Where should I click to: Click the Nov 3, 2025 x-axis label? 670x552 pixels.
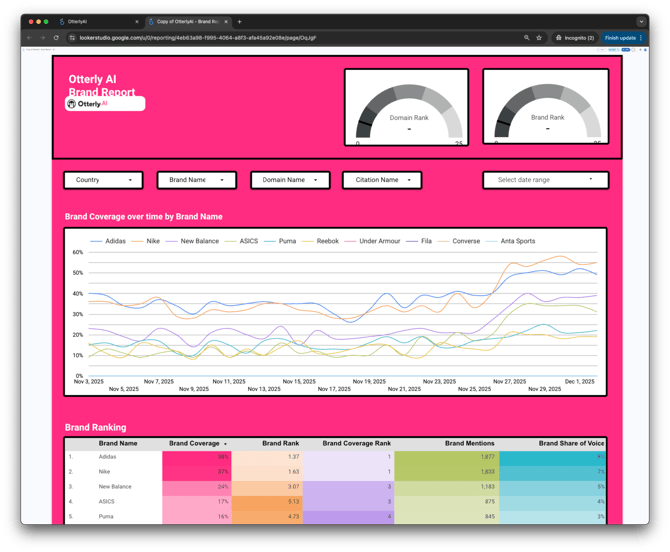coord(89,382)
